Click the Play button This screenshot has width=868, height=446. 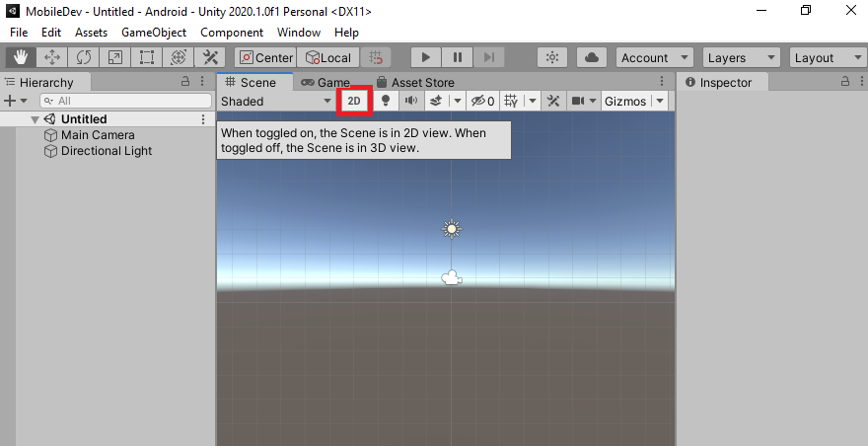click(426, 57)
